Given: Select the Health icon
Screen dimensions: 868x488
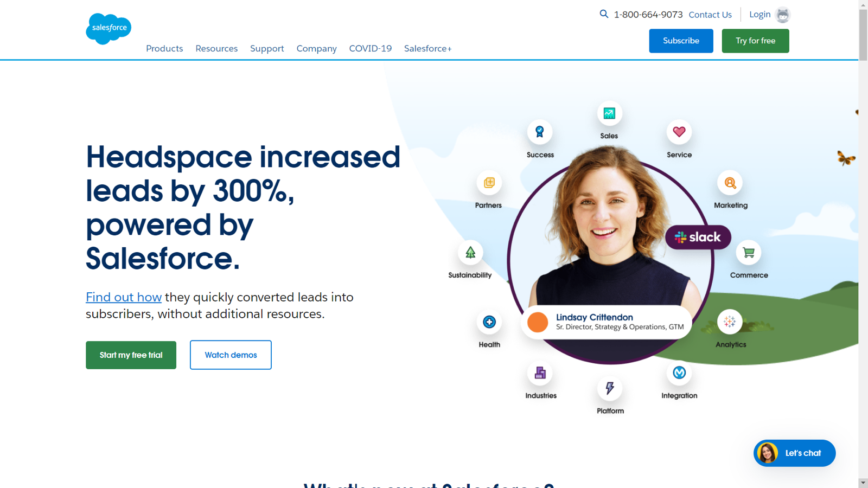Looking at the screenshot, I should pos(489,322).
